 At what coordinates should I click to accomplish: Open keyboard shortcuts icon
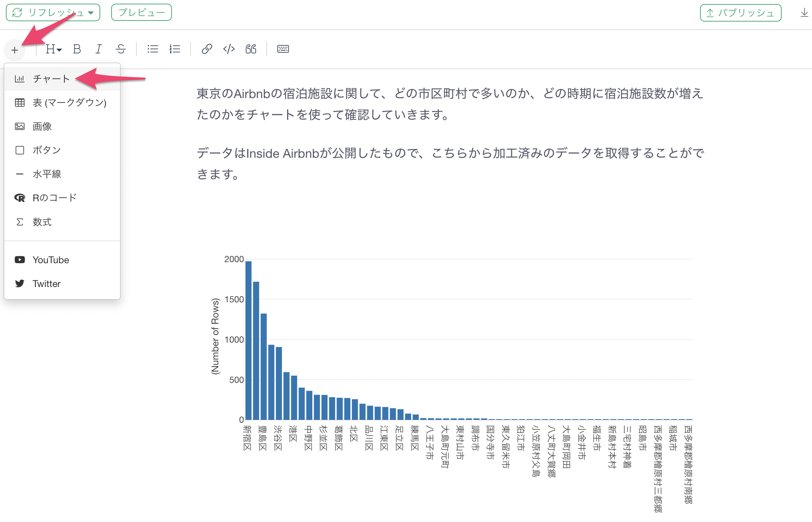[x=283, y=49]
